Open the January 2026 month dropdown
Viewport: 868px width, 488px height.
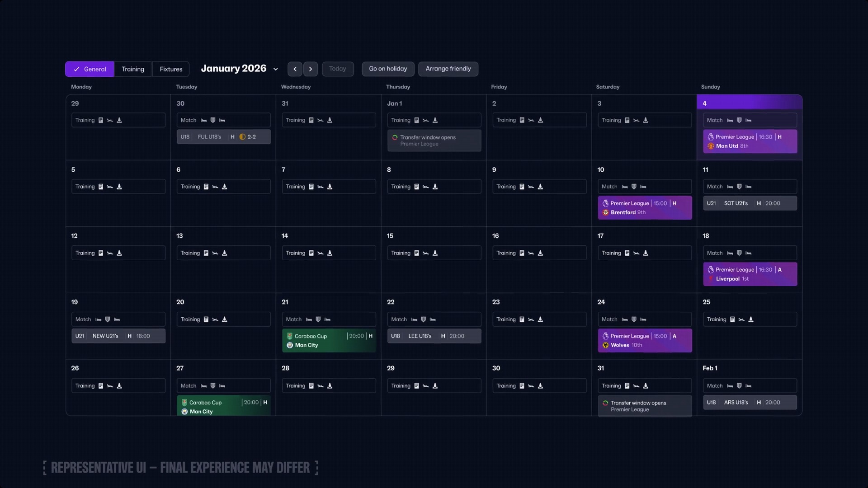coord(276,69)
